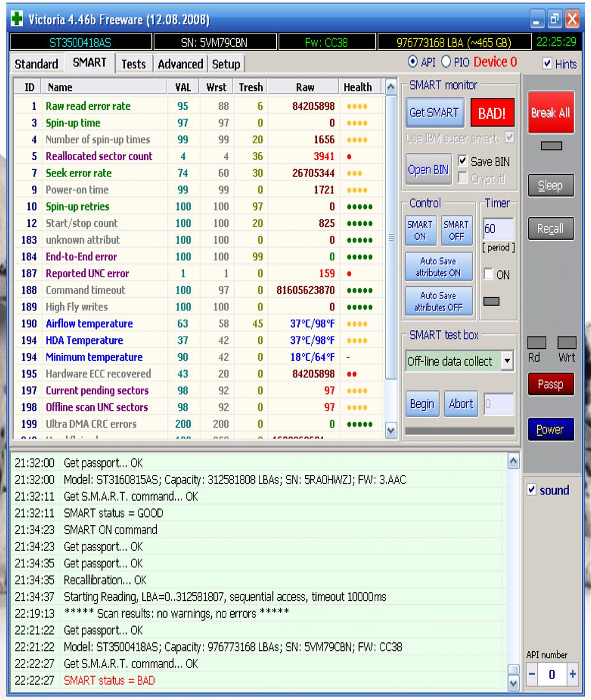This screenshot has width=591, height=700.
Task: Click the Recall button
Action: (x=550, y=228)
